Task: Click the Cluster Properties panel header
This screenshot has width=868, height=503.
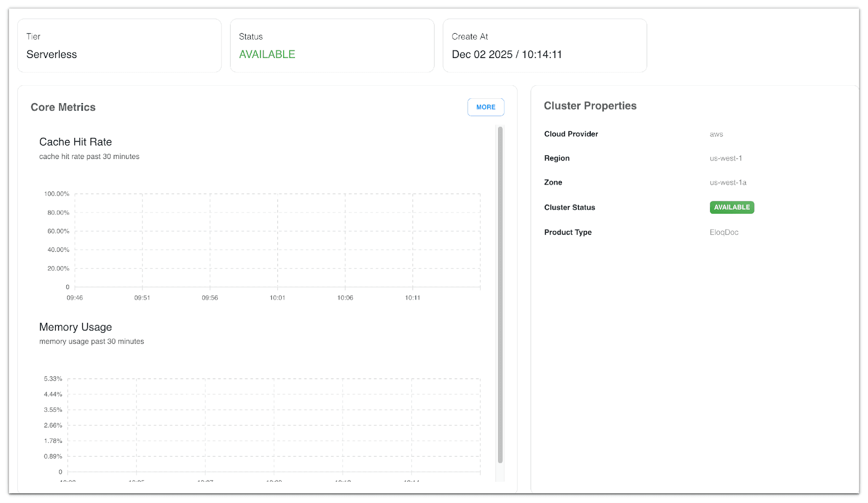Action: pos(590,105)
